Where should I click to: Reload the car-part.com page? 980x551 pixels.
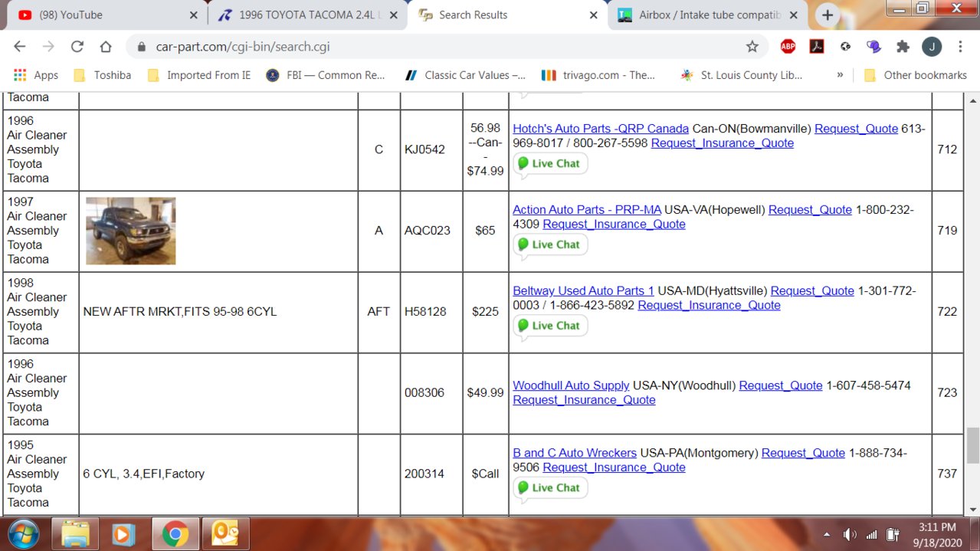[x=77, y=47]
